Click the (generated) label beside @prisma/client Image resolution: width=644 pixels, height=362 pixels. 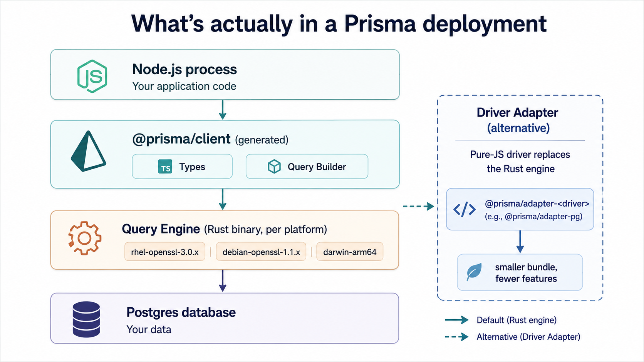coord(262,140)
